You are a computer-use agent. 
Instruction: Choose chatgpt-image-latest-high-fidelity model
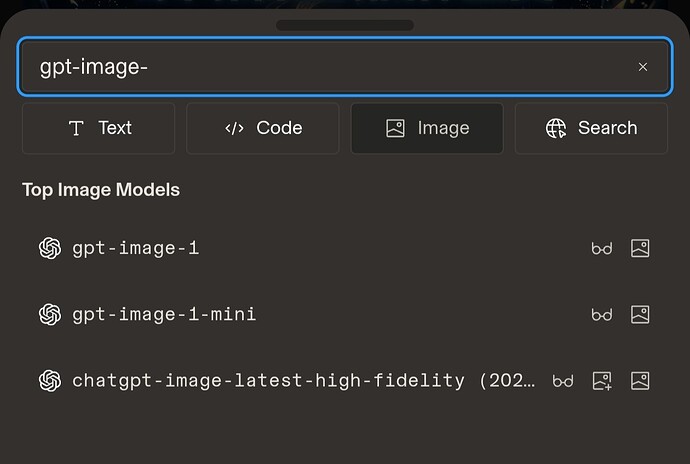click(x=345, y=381)
